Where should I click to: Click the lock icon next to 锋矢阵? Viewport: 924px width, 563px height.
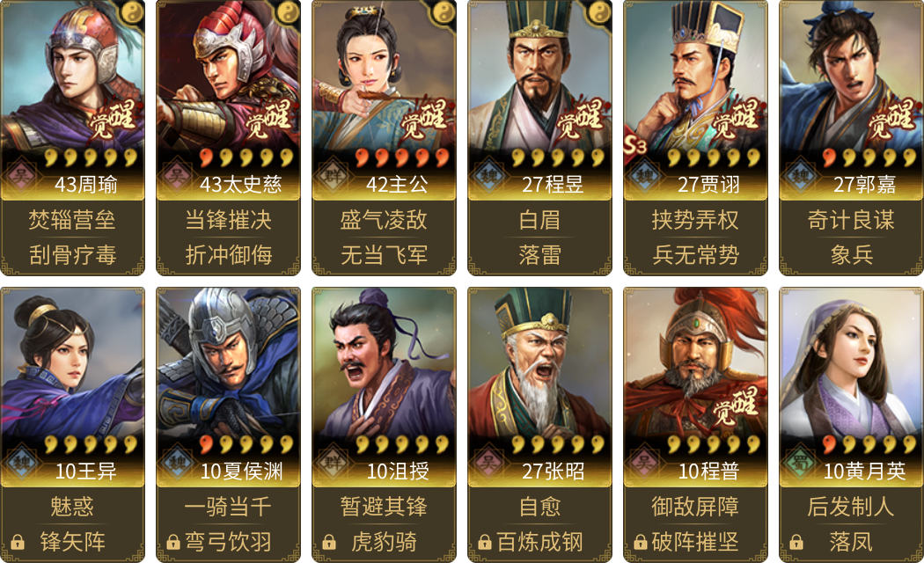[x=18, y=541]
